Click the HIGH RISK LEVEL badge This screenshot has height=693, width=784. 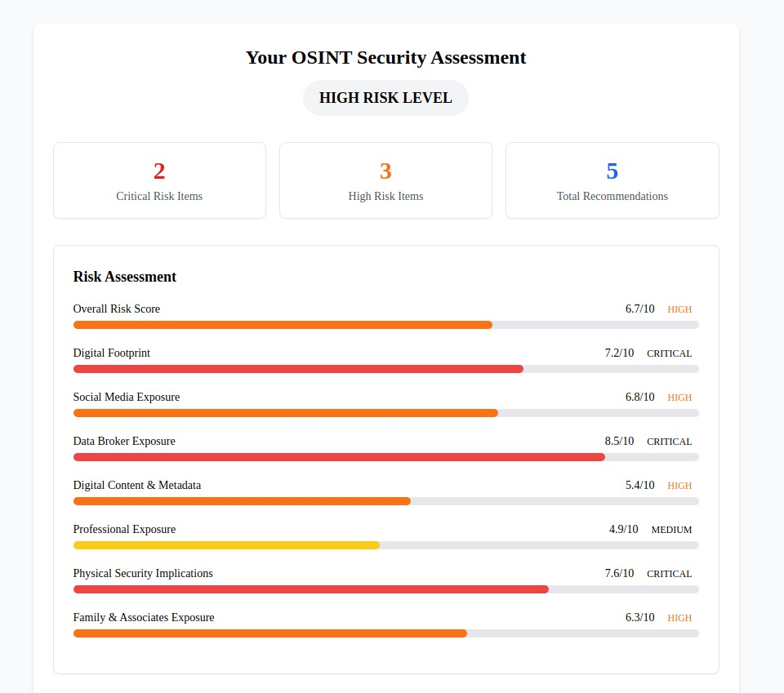coord(385,98)
